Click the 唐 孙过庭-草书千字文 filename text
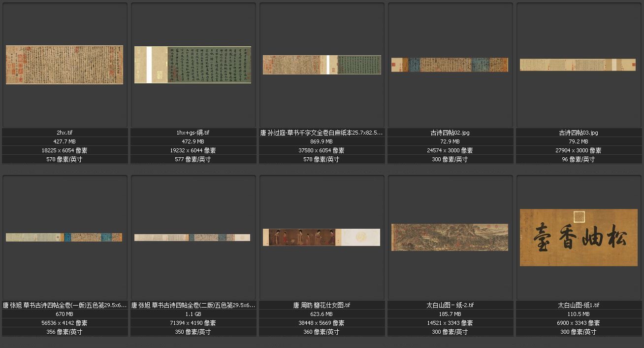This screenshot has height=348, width=644. [322, 133]
